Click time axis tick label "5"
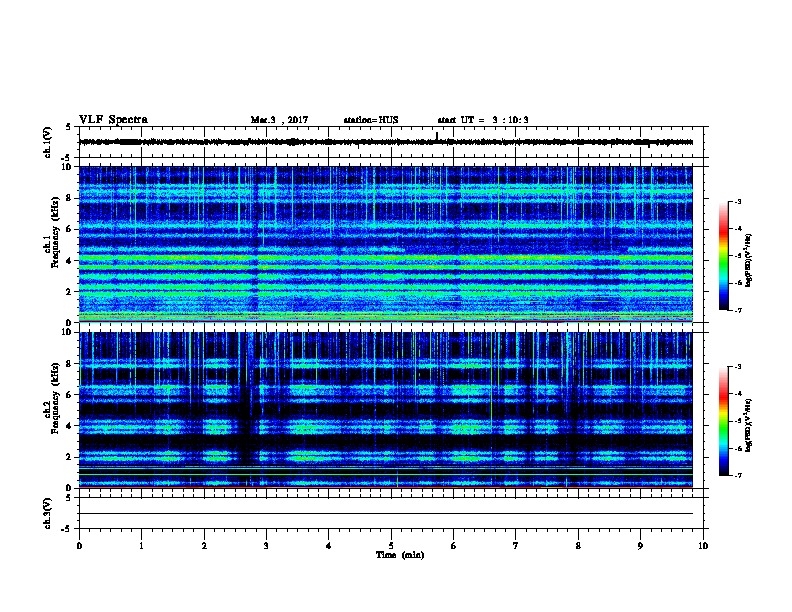The width and height of the screenshot is (792, 612). click(391, 546)
